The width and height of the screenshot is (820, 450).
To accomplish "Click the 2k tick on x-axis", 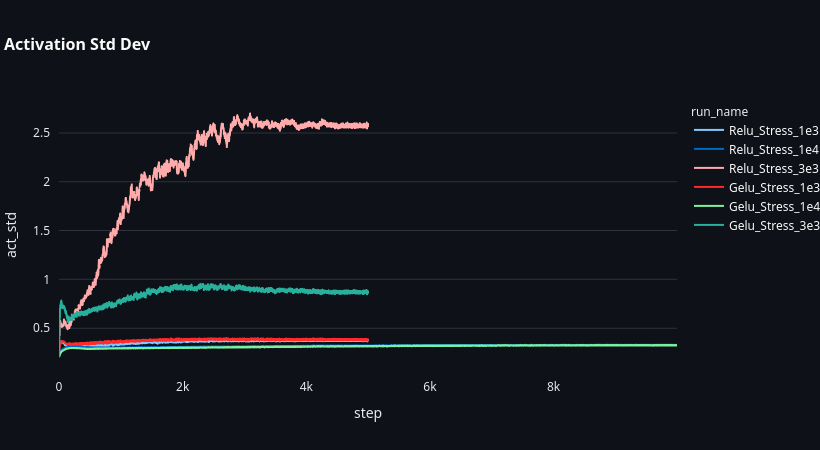I will click(x=182, y=386).
